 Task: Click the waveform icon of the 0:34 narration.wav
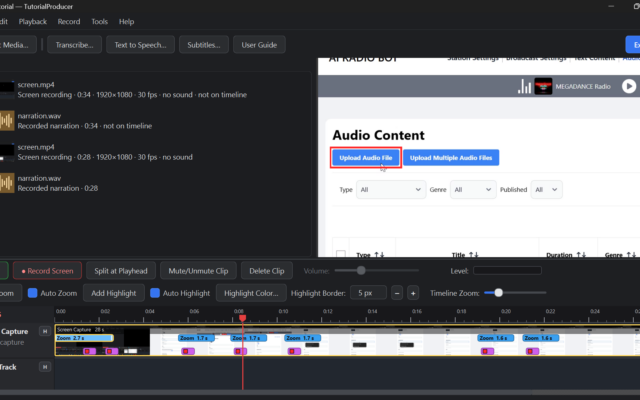[x=7, y=120]
